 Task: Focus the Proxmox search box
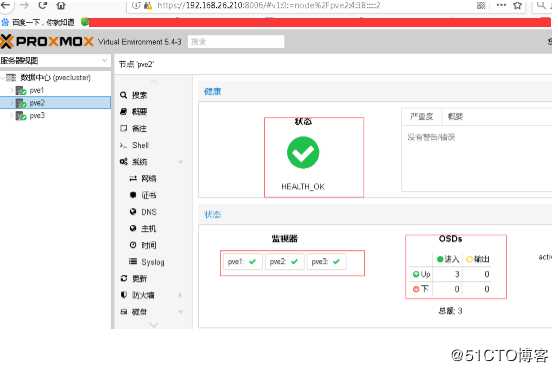pyautogui.click(x=236, y=42)
